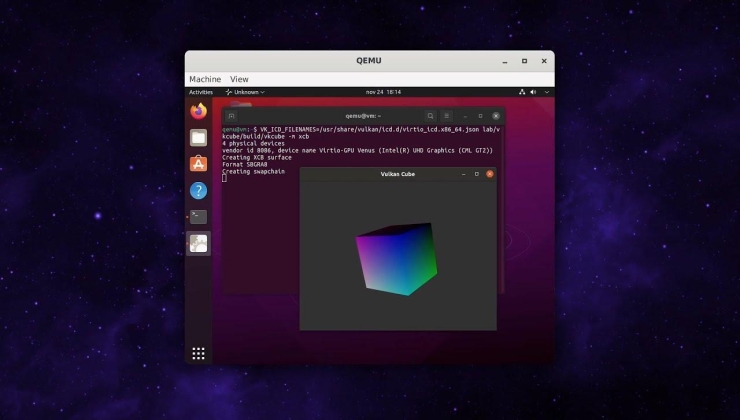Click the terminal search icon
This screenshot has height=420, width=740.
(430, 116)
